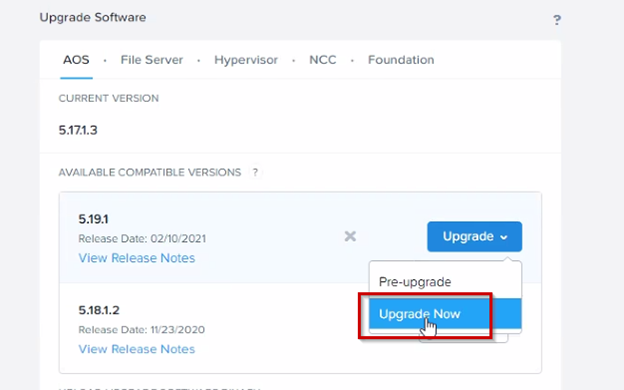Click the Available Compatible Versions heading
The image size is (624, 390).
pos(150,172)
